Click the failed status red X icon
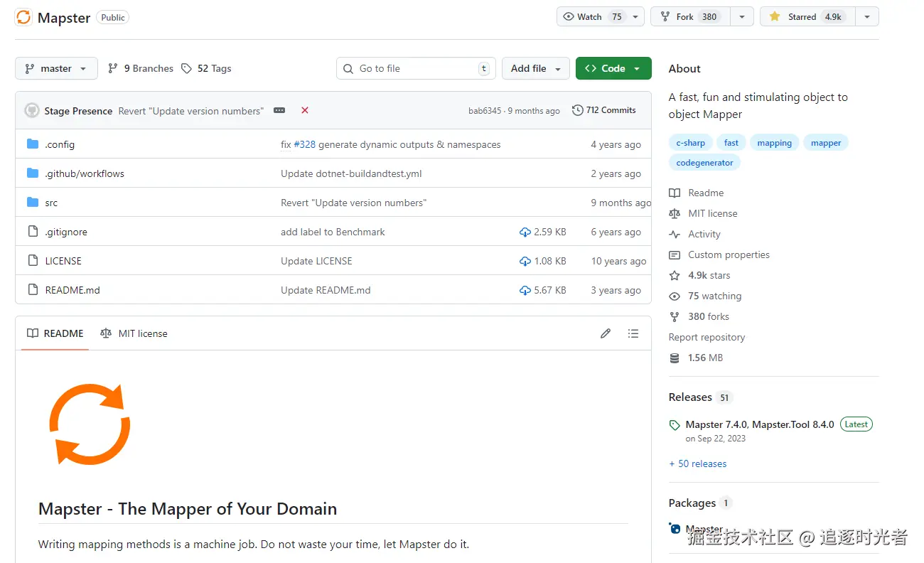This screenshot has height=563, width=924. pos(305,110)
